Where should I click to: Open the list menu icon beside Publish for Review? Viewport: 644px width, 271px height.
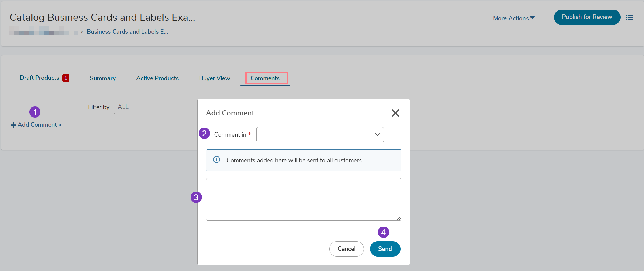[x=629, y=18]
